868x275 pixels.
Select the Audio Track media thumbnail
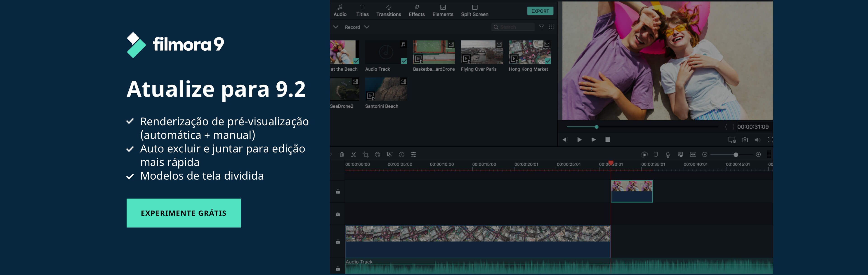(x=386, y=52)
